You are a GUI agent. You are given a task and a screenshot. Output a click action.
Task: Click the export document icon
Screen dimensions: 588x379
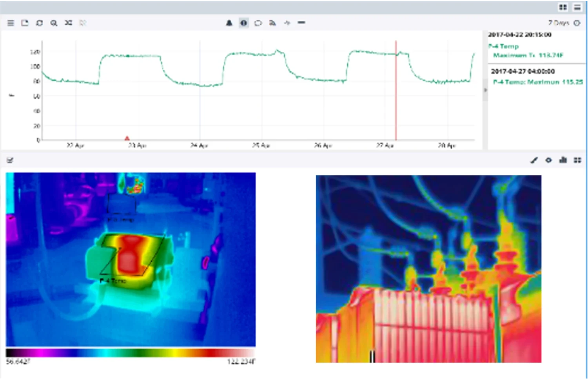click(x=25, y=23)
